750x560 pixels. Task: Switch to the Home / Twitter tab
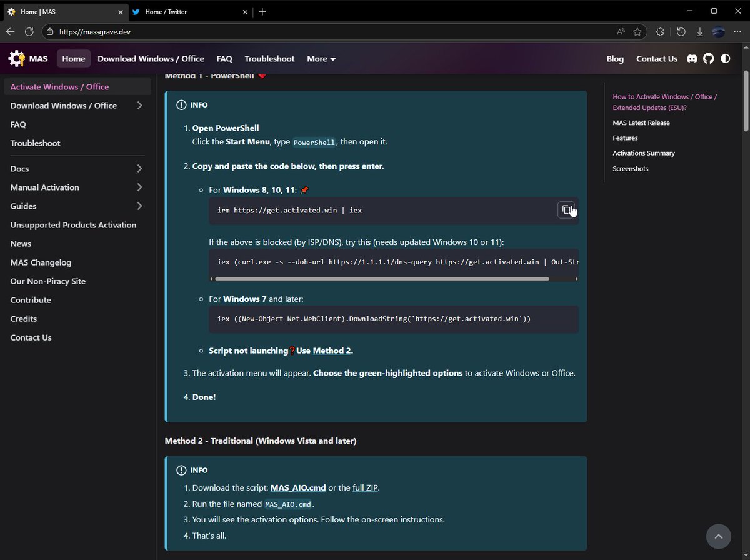pos(189,11)
